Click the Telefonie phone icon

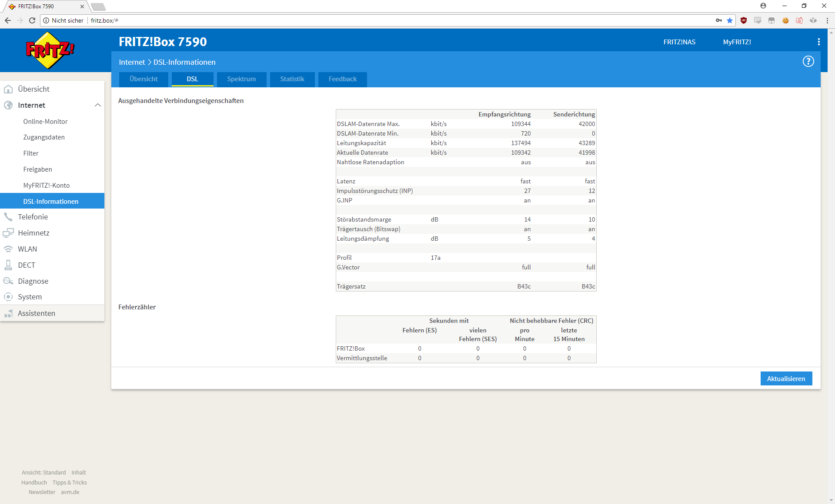click(8, 217)
